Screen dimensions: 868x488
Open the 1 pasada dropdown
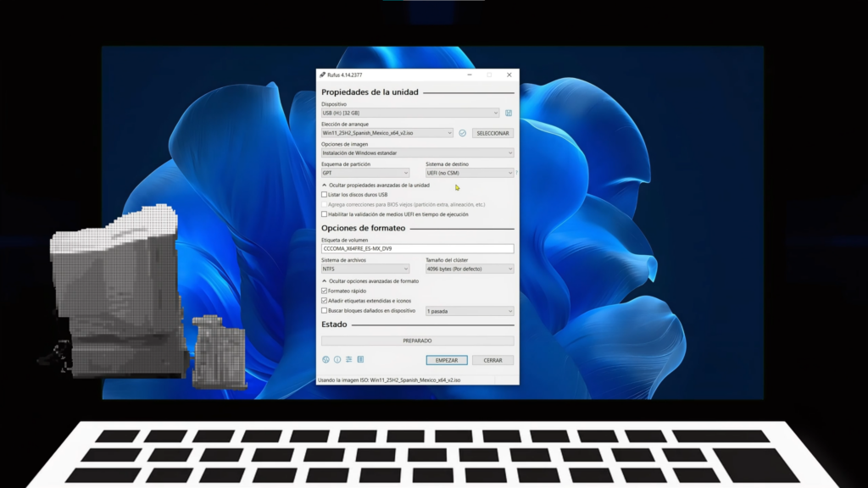(x=470, y=311)
